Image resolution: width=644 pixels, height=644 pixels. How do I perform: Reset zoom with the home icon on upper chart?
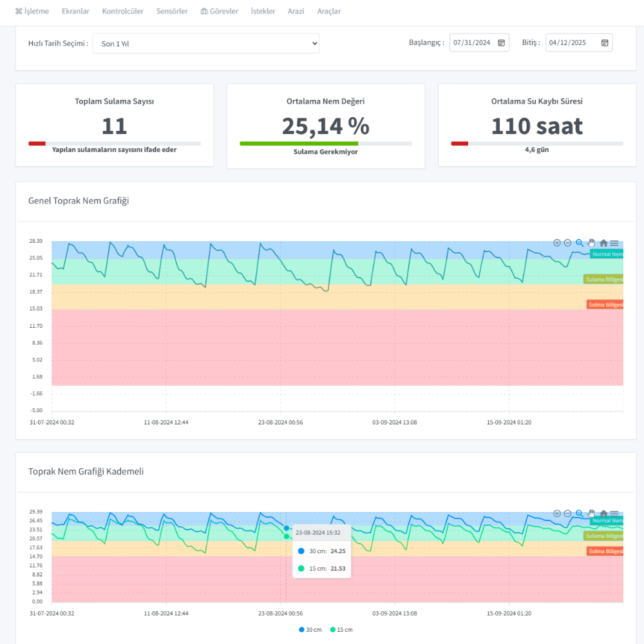(x=603, y=243)
